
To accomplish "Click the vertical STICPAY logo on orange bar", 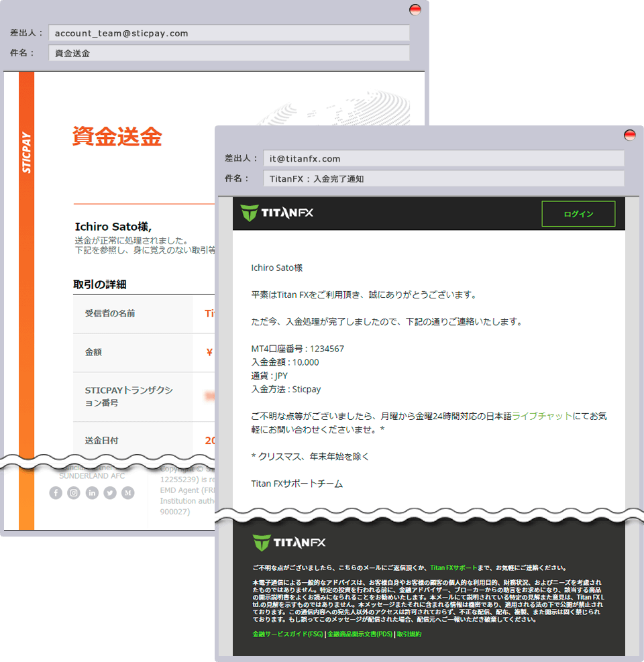I will [x=27, y=153].
